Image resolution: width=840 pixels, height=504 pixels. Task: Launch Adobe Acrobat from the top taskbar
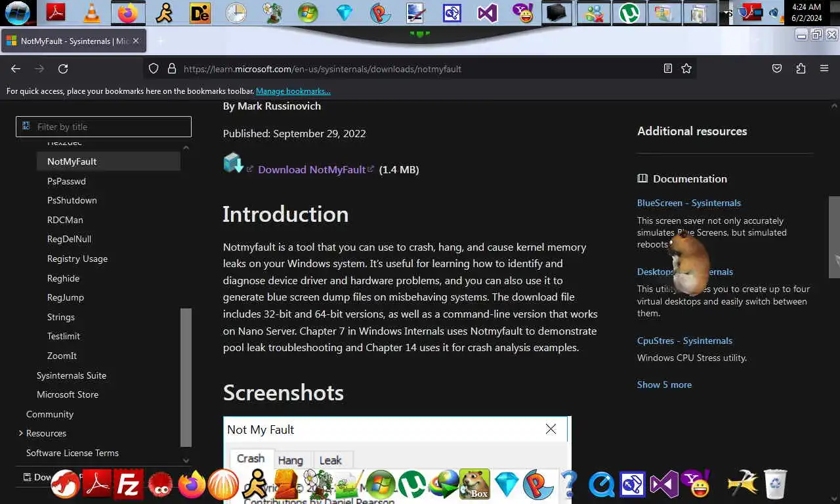click(x=56, y=12)
